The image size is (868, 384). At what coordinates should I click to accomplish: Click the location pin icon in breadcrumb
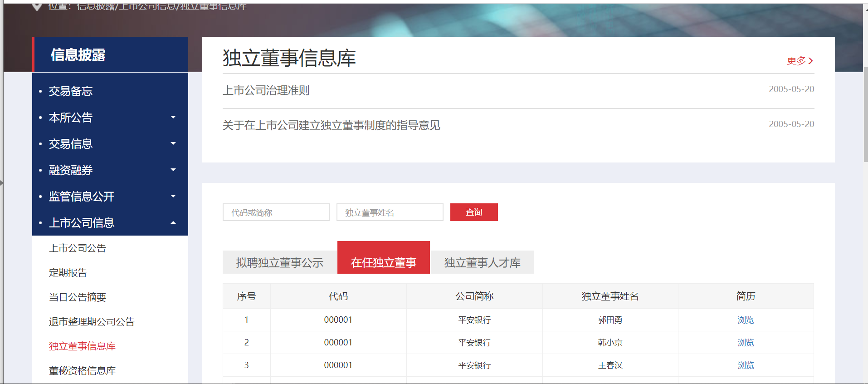[37, 7]
